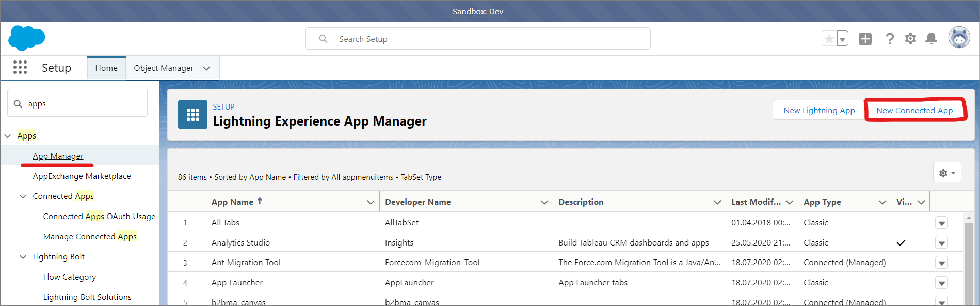Screen dimensions: 980x306
Task: Open Flow Category in the sidebar
Action: tap(69, 277)
